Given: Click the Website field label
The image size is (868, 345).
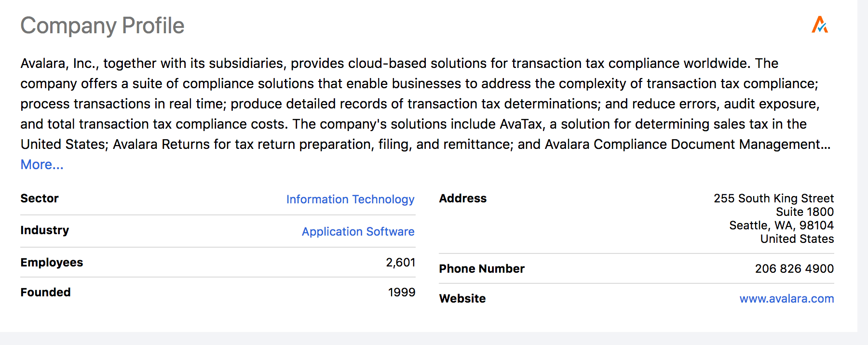Looking at the screenshot, I should 462,299.
